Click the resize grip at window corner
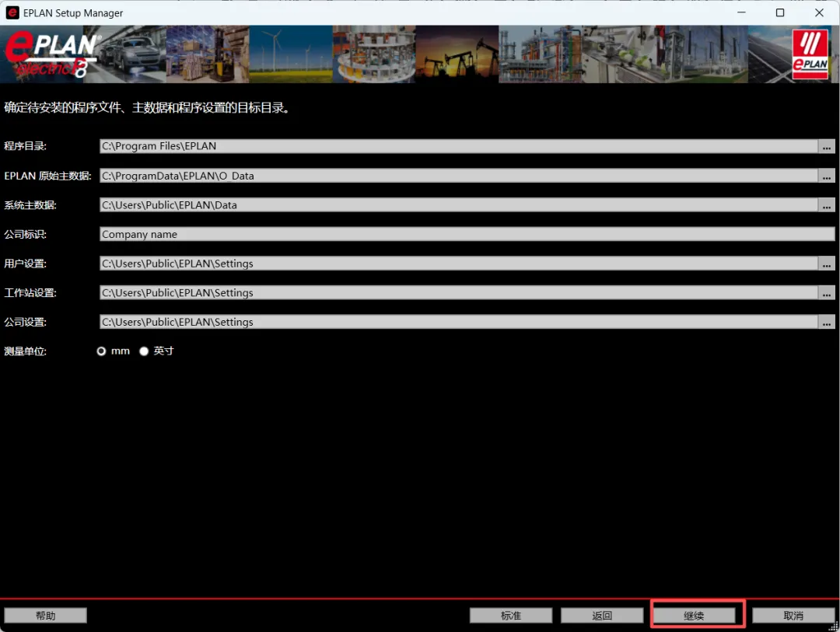The height and width of the screenshot is (632, 840). (x=834, y=626)
